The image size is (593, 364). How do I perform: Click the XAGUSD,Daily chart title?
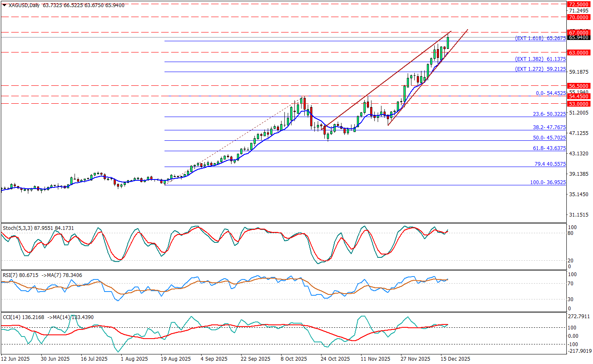click(x=24, y=5)
